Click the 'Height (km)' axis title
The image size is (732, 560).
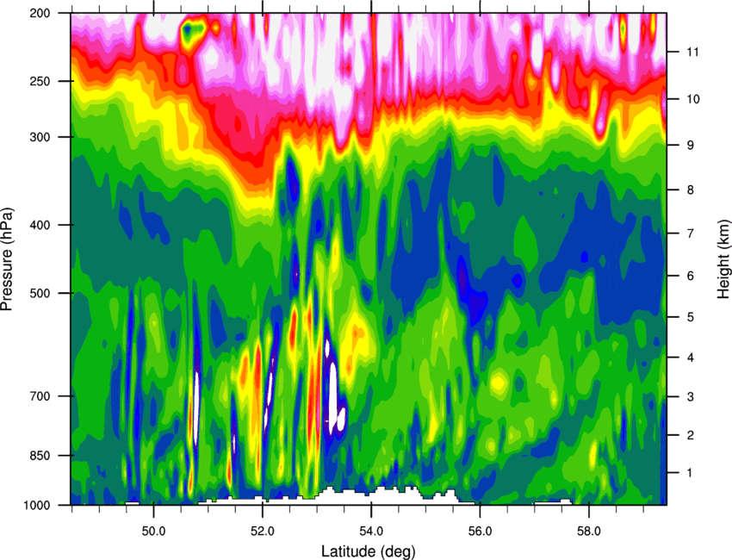(723, 259)
